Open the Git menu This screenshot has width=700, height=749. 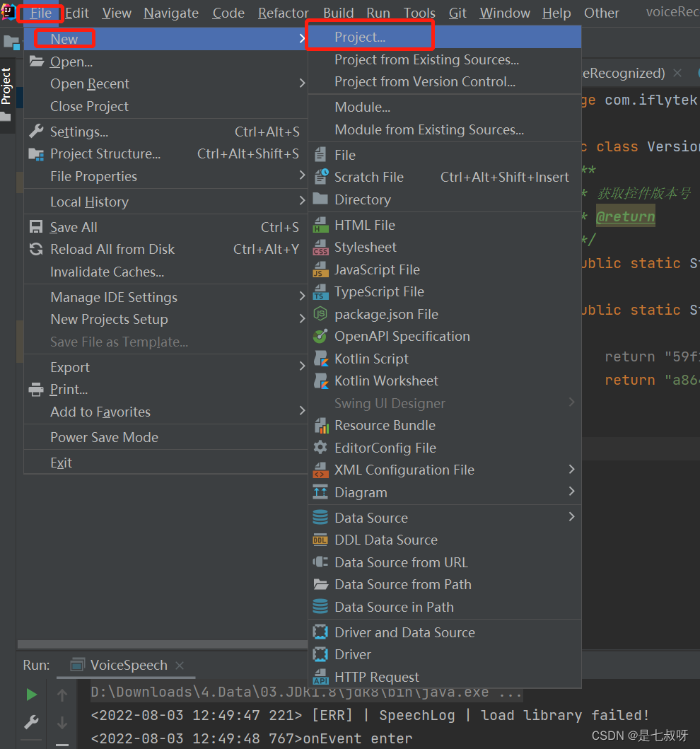click(457, 13)
